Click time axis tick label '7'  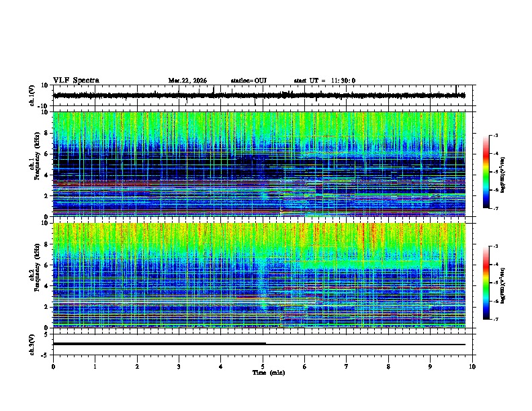click(347, 367)
